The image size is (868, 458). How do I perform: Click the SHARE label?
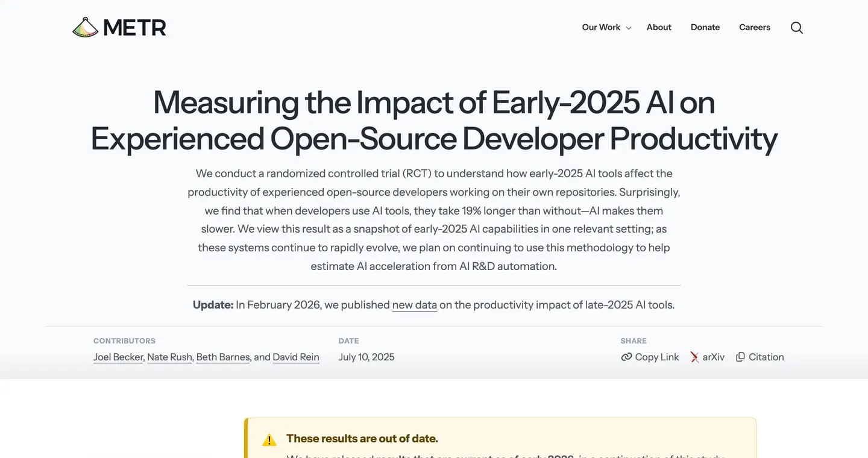coord(634,340)
